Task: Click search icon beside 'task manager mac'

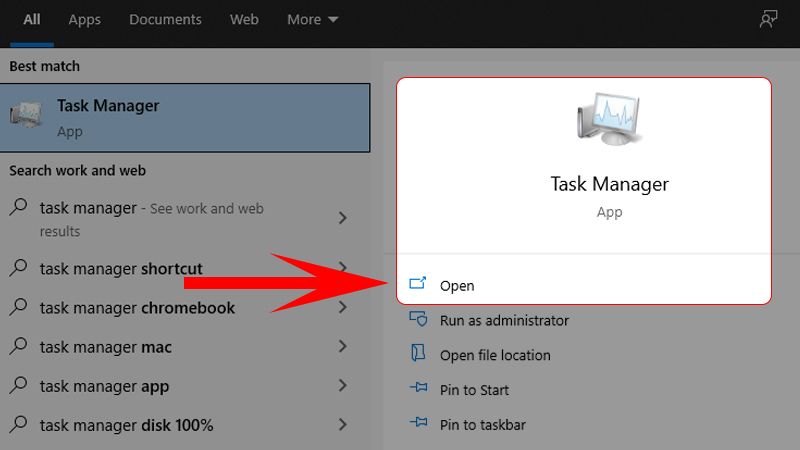Action: click(19, 347)
